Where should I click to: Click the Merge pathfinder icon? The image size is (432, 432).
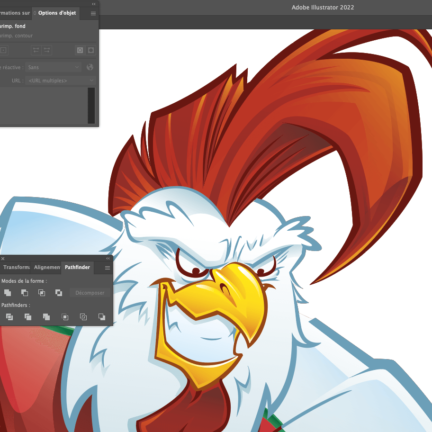pos(46,317)
